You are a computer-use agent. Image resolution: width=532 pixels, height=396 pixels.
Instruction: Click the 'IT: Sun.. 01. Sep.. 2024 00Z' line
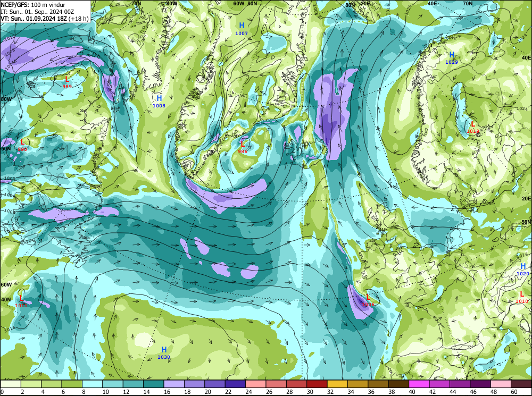tap(37, 12)
